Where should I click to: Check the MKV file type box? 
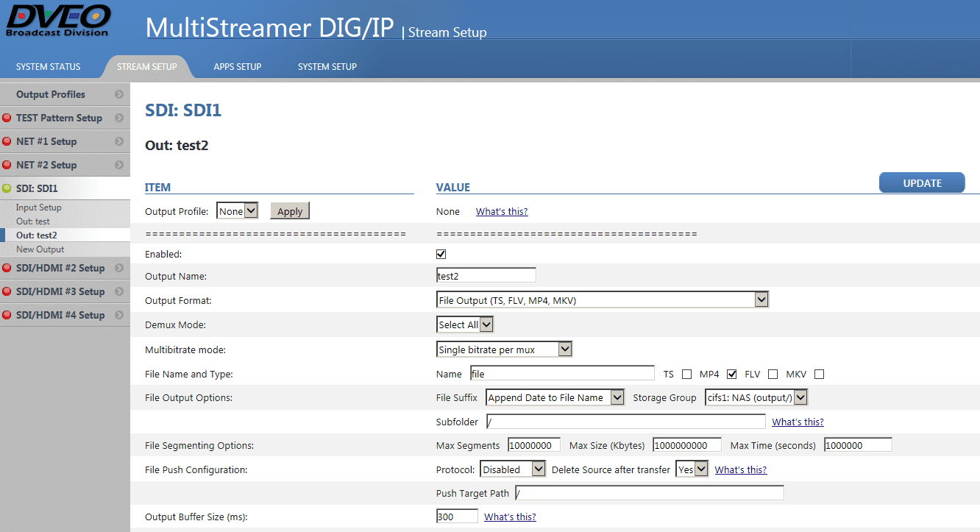(819, 374)
